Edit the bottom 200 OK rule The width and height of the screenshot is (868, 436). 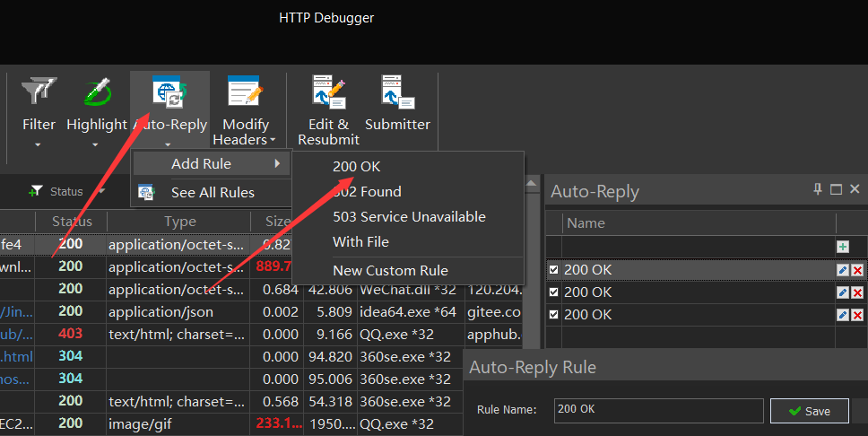(x=843, y=315)
